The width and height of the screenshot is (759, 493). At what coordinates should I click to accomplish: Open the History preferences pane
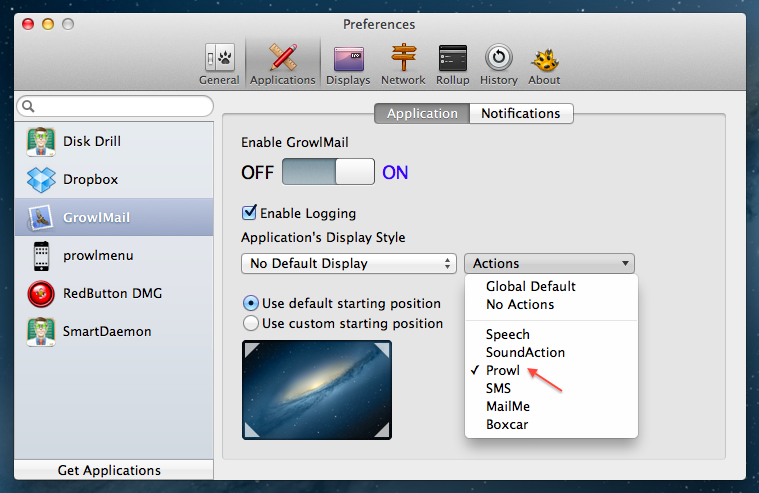click(499, 64)
